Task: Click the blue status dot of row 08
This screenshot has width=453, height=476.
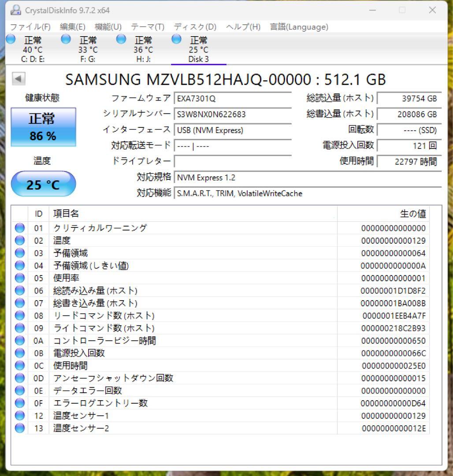Action: 20,316
